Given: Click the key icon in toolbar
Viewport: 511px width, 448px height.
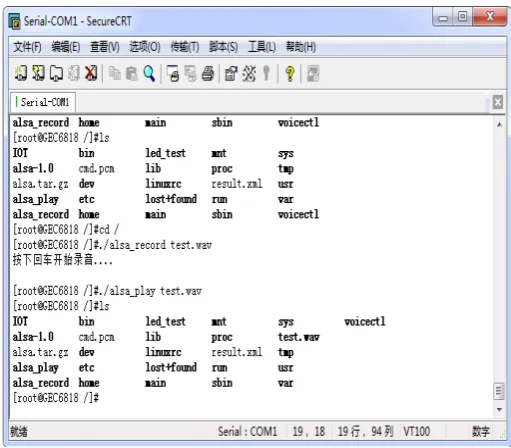Looking at the screenshot, I should coord(266,73).
